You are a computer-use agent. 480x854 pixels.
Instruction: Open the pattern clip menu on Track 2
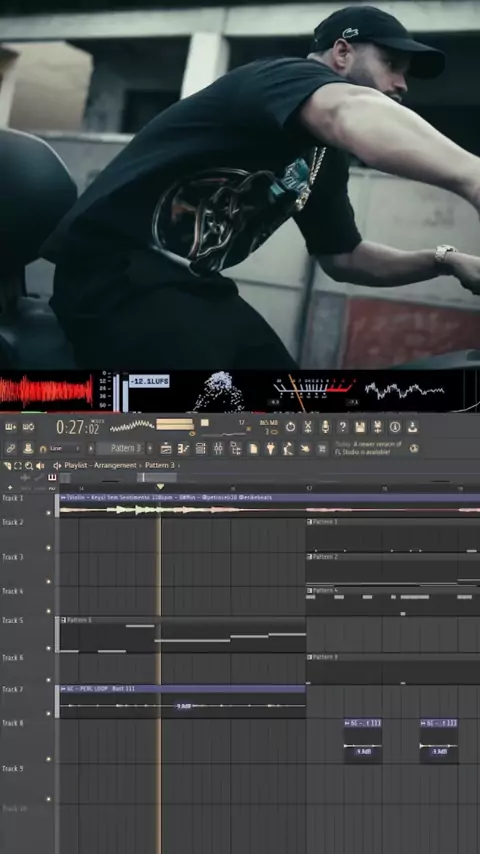point(309,522)
